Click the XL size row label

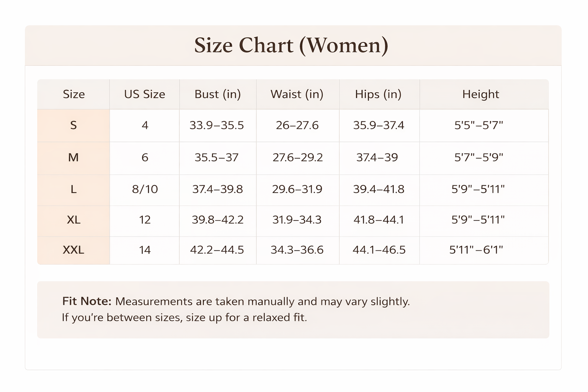tap(73, 220)
